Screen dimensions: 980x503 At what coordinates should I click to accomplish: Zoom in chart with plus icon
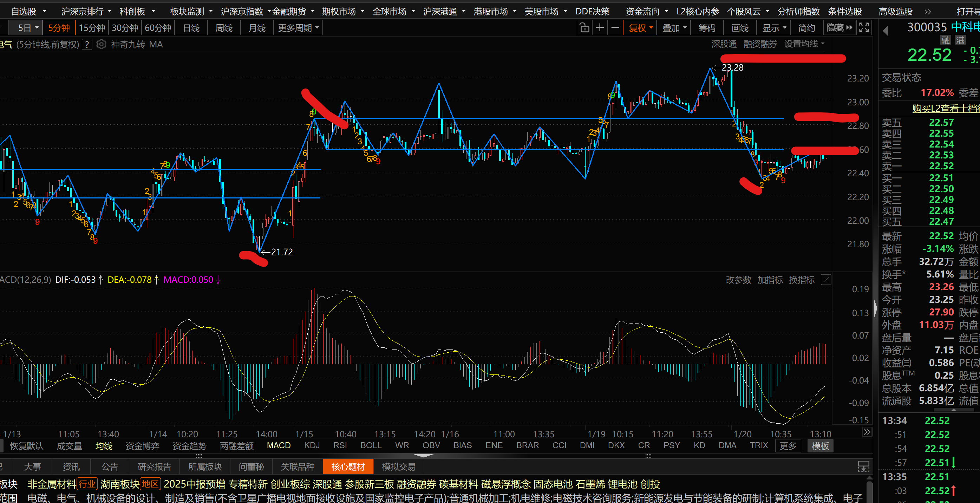[x=600, y=28]
